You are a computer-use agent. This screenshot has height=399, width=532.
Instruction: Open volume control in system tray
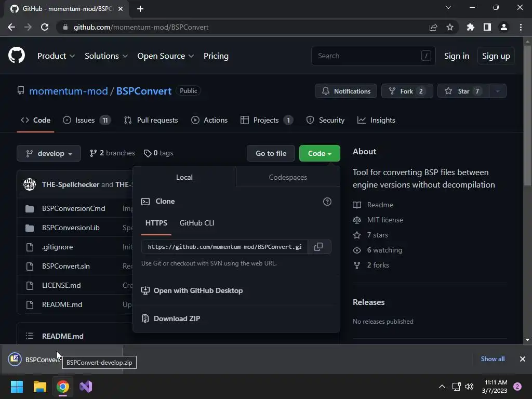[469, 387]
